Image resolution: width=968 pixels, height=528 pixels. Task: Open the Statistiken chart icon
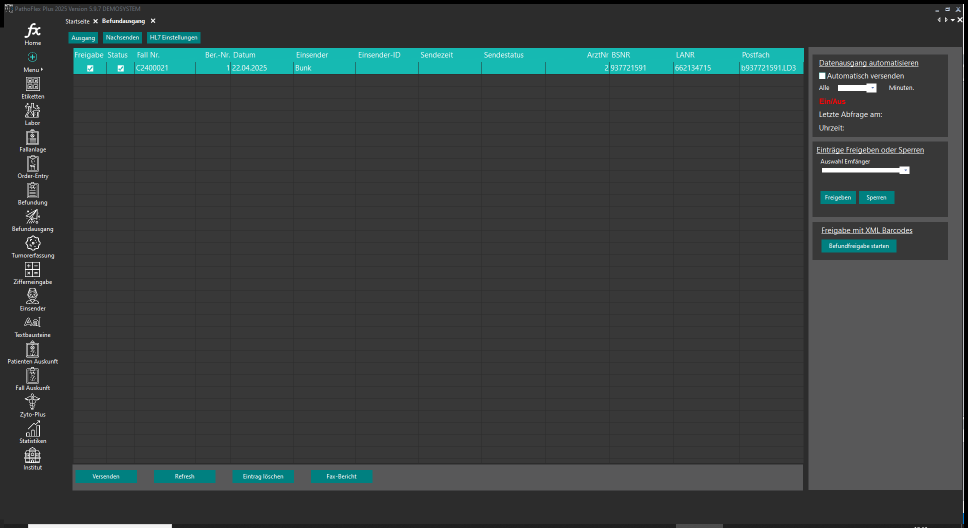point(33,429)
